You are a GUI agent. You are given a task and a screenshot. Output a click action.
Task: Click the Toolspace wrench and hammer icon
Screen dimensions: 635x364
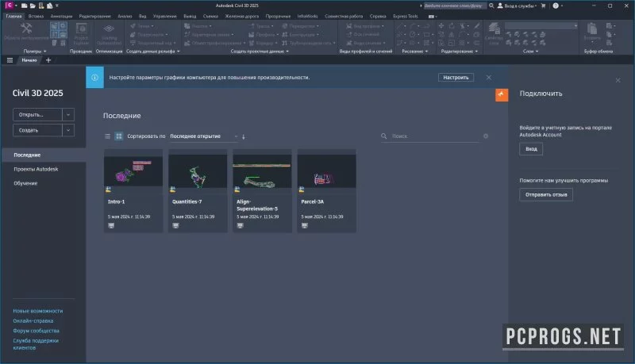(x=26, y=29)
